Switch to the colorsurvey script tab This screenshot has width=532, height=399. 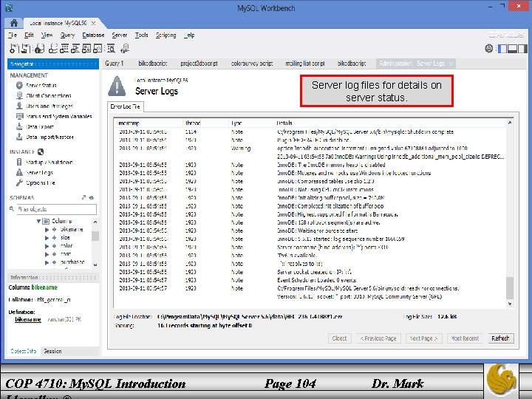click(252, 64)
